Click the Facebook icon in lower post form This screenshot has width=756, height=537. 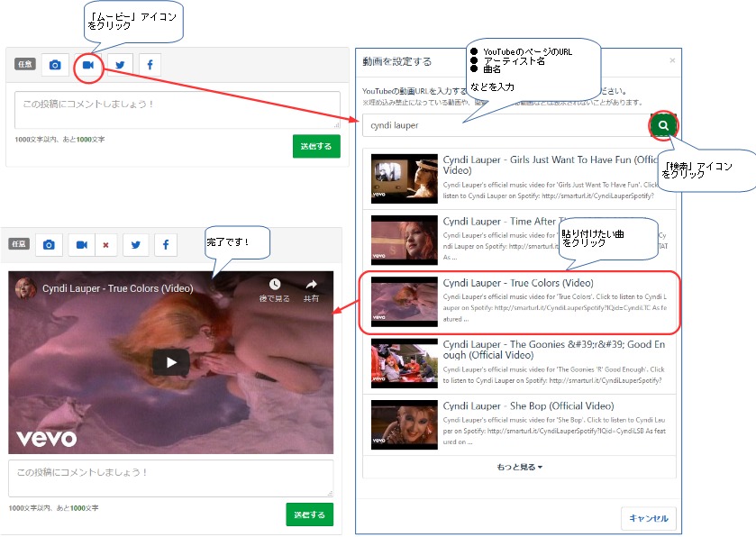[x=166, y=245]
